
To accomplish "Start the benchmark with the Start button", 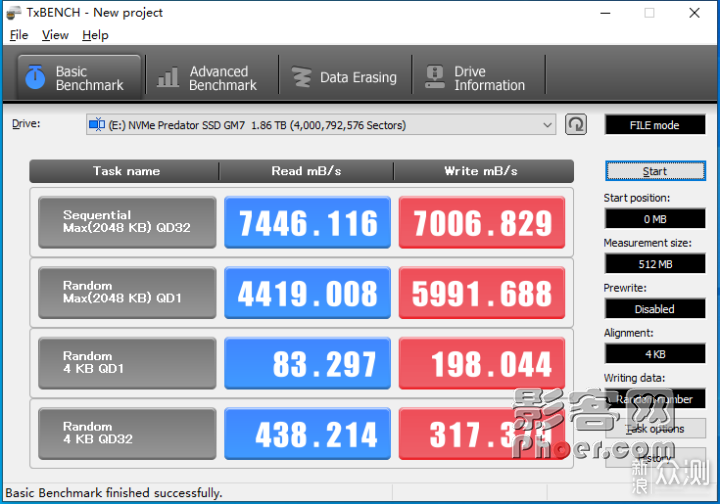I will (x=655, y=171).
